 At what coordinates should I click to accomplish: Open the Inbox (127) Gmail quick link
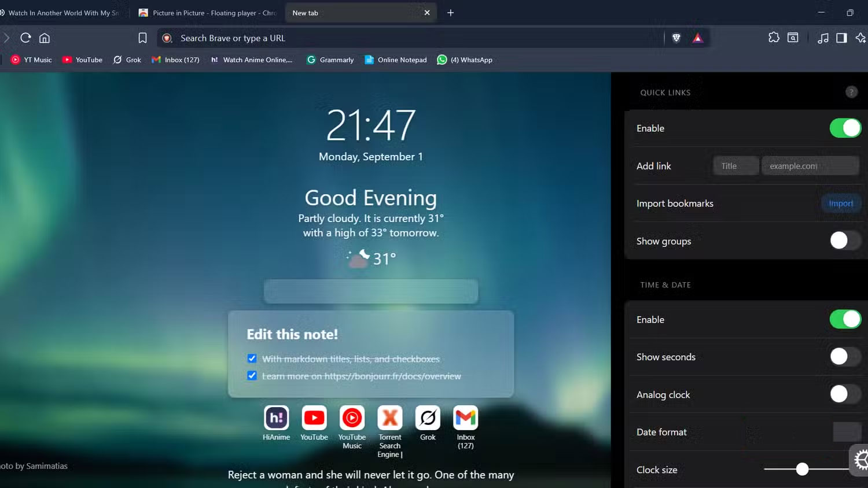[x=465, y=418]
